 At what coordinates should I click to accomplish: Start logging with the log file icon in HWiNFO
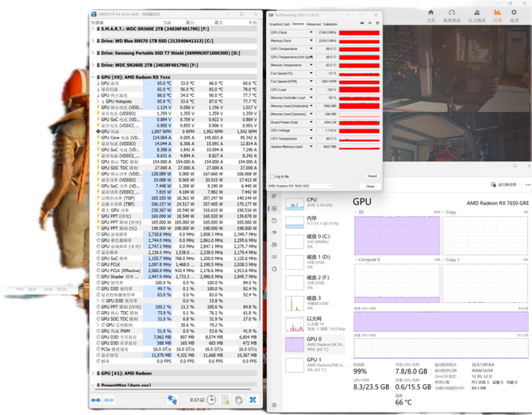(x=226, y=400)
